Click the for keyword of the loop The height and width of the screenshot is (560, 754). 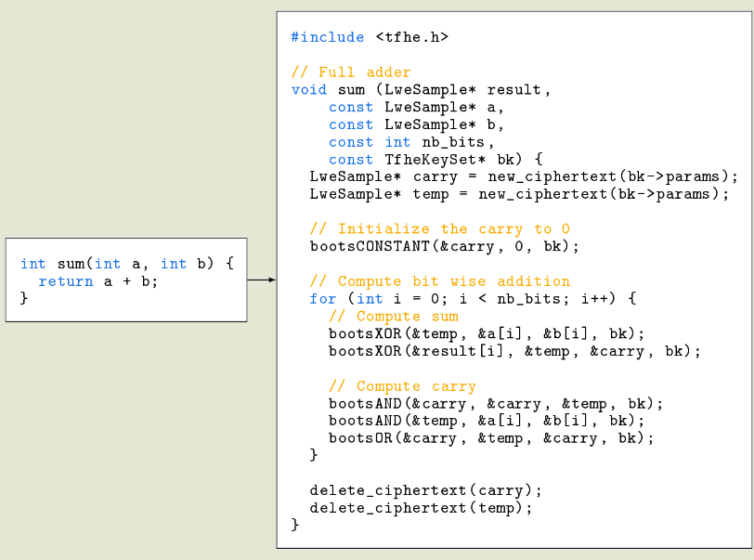coord(322,299)
